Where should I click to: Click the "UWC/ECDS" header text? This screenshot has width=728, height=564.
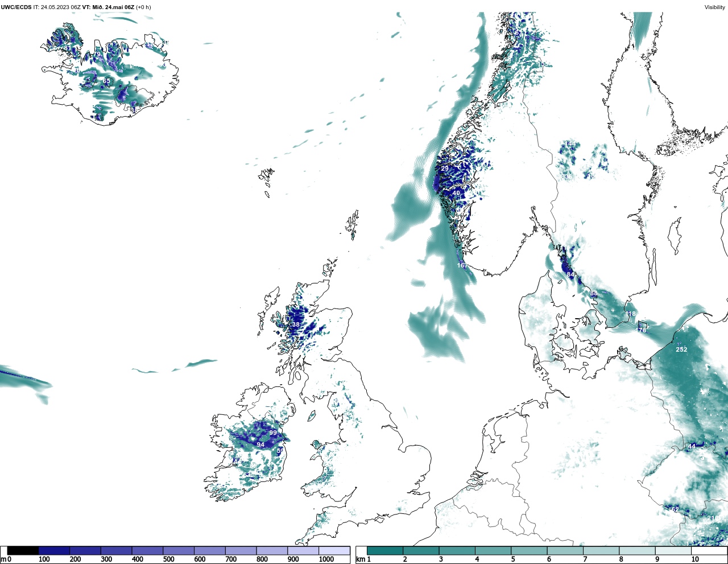coord(16,7)
